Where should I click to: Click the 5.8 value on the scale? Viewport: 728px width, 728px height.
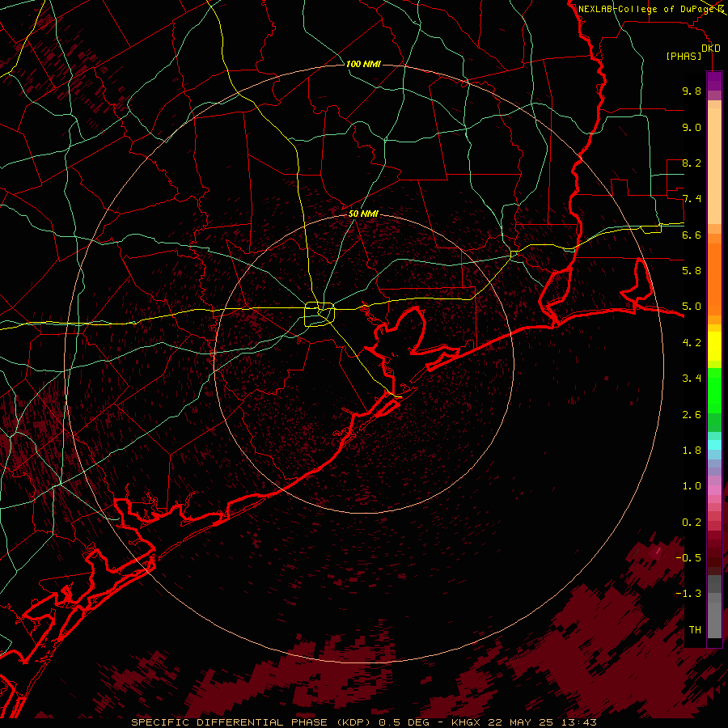click(x=692, y=271)
